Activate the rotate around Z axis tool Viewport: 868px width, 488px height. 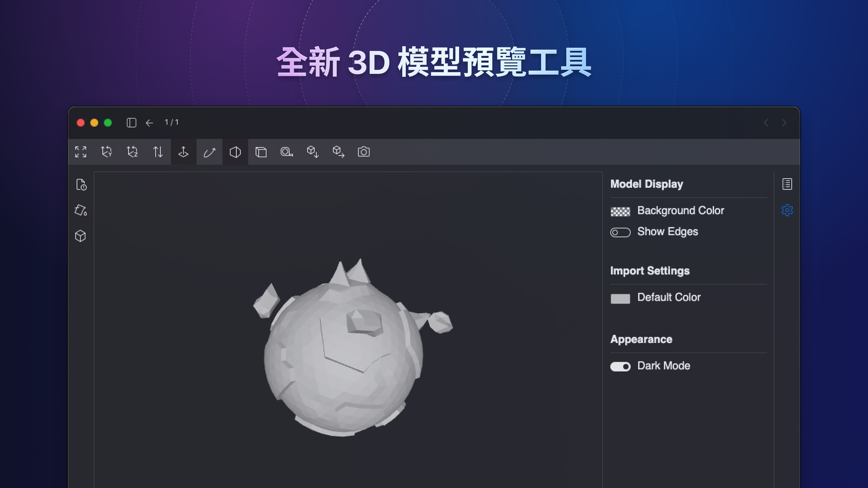[x=132, y=152]
